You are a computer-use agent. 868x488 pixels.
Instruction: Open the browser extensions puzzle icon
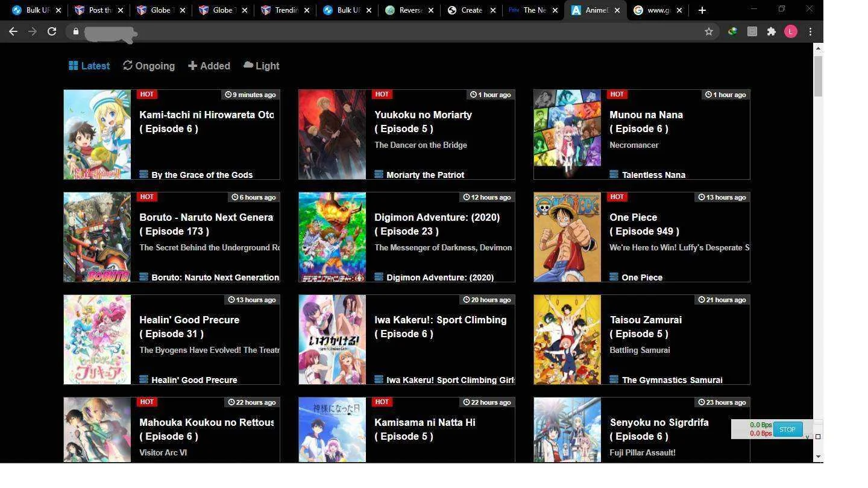pos(771,31)
